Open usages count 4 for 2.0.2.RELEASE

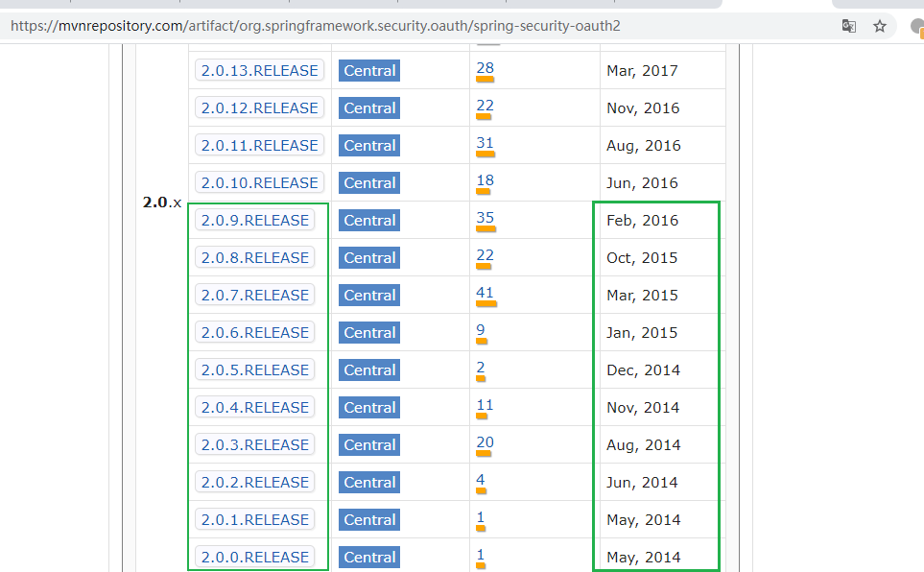(481, 480)
